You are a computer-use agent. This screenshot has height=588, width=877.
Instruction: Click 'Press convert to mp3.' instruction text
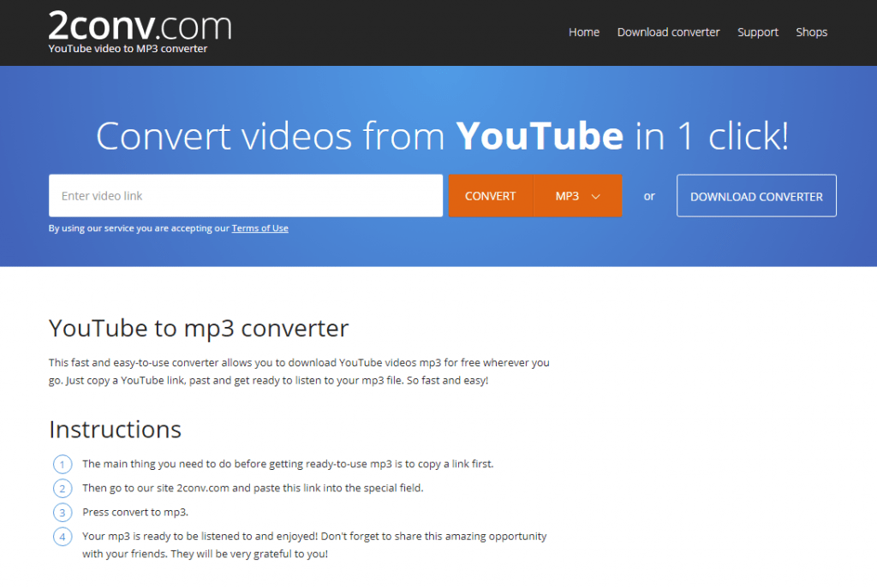coord(135,512)
